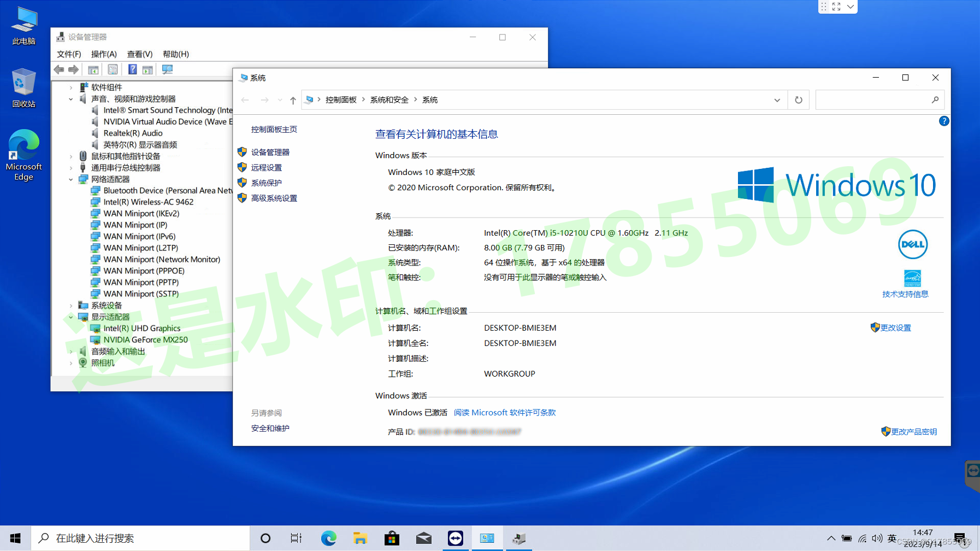Click 控制面板 in the breadcrumb path
980x551 pixels.
341,100
